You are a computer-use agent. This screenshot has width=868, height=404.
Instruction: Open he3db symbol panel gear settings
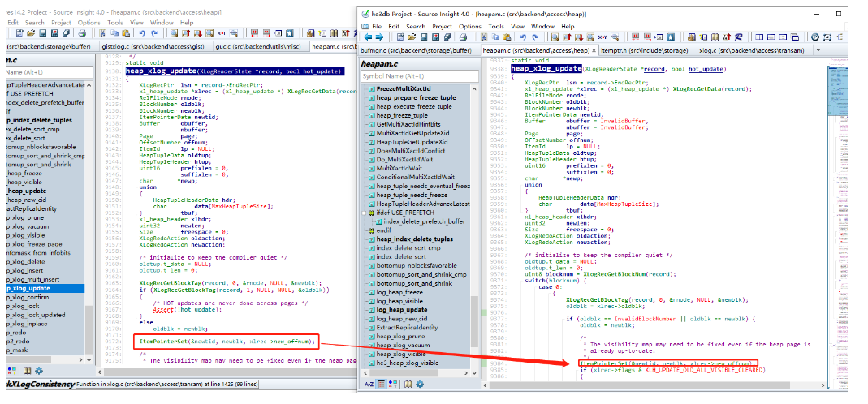tap(420, 384)
